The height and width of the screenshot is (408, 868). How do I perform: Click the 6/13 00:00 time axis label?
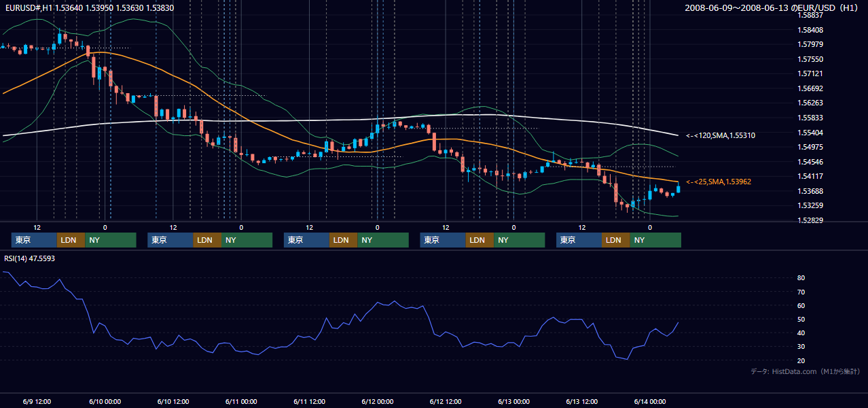coord(513,401)
